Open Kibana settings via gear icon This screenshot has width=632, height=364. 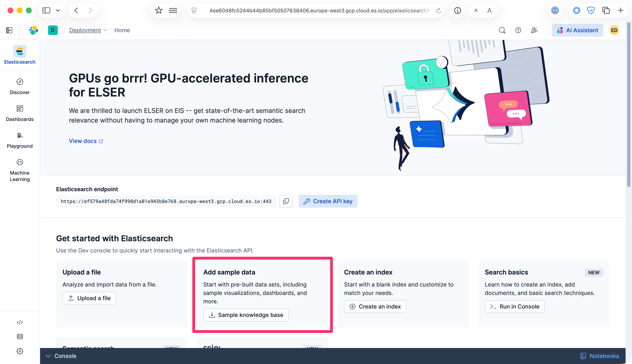pyautogui.click(x=19, y=351)
